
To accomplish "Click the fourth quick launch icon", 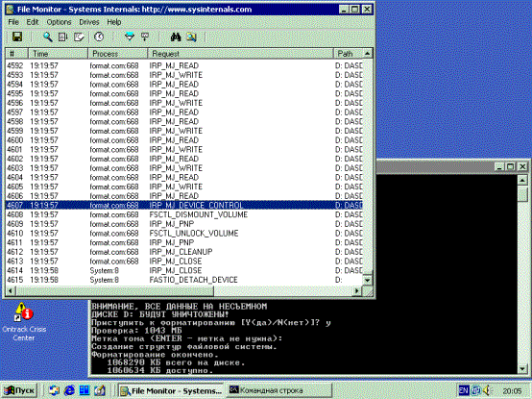I will click(100, 390).
